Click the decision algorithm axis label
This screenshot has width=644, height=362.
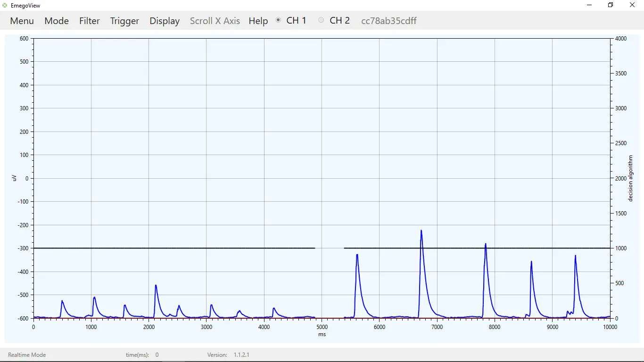630,178
